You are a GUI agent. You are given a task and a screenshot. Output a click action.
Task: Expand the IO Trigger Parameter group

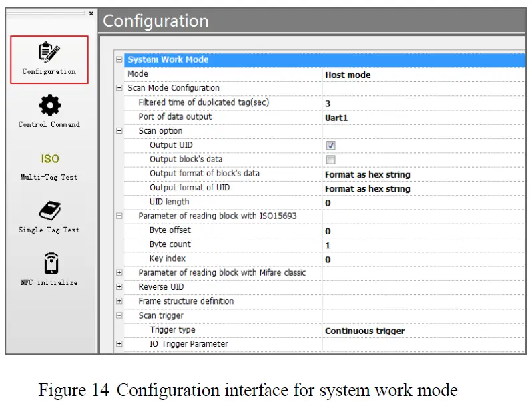click(x=119, y=344)
